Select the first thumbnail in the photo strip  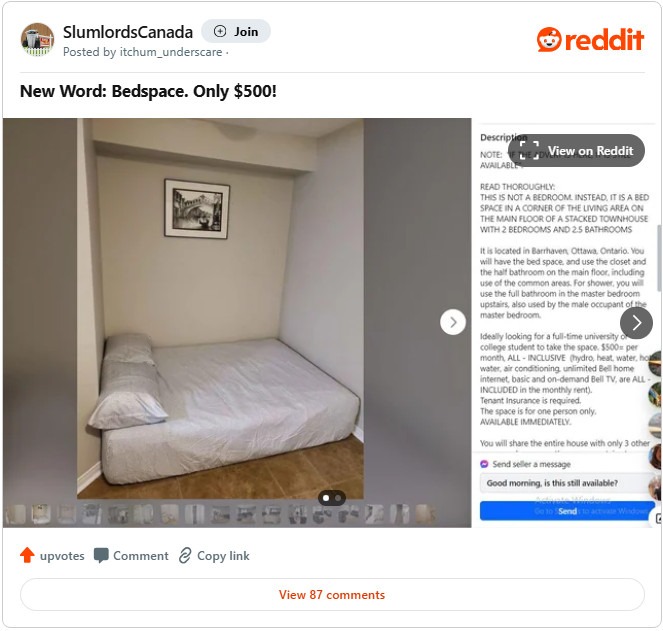(x=16, y=514)
